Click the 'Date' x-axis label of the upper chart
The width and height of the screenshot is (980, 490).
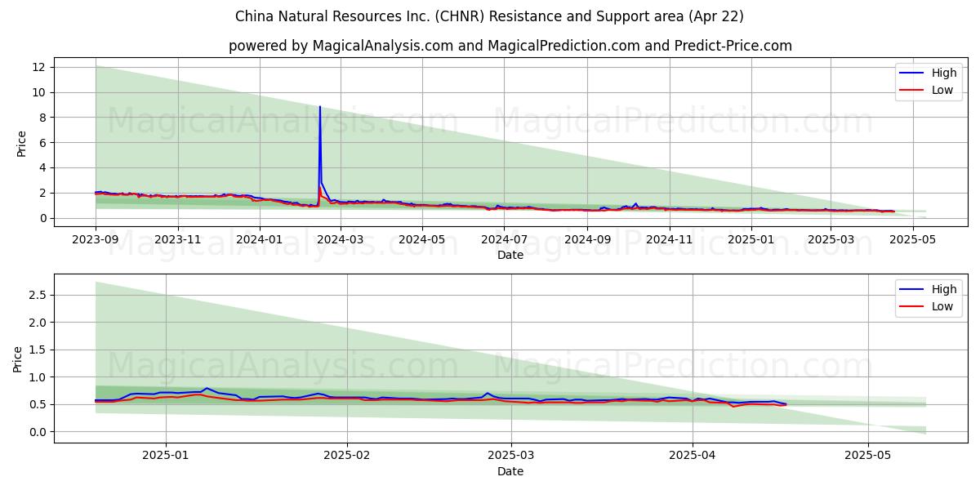[x=510, y=256]
